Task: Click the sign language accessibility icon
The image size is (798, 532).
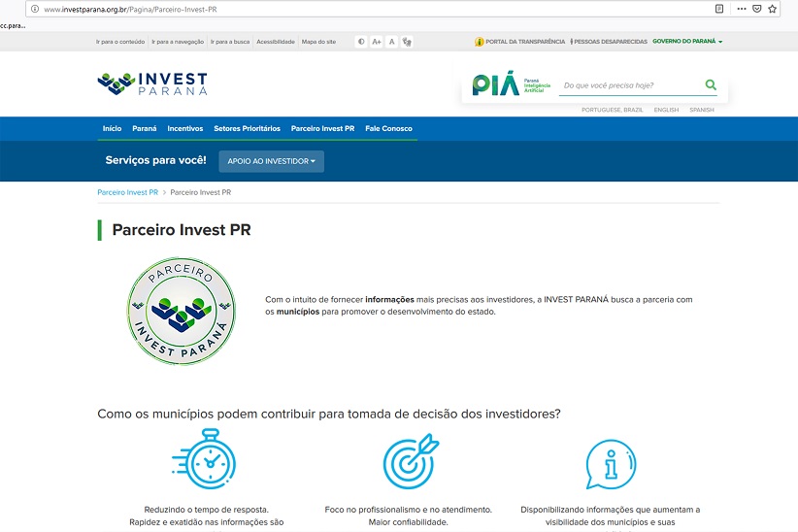Action: pyautogui.click(x=407, y=42)
